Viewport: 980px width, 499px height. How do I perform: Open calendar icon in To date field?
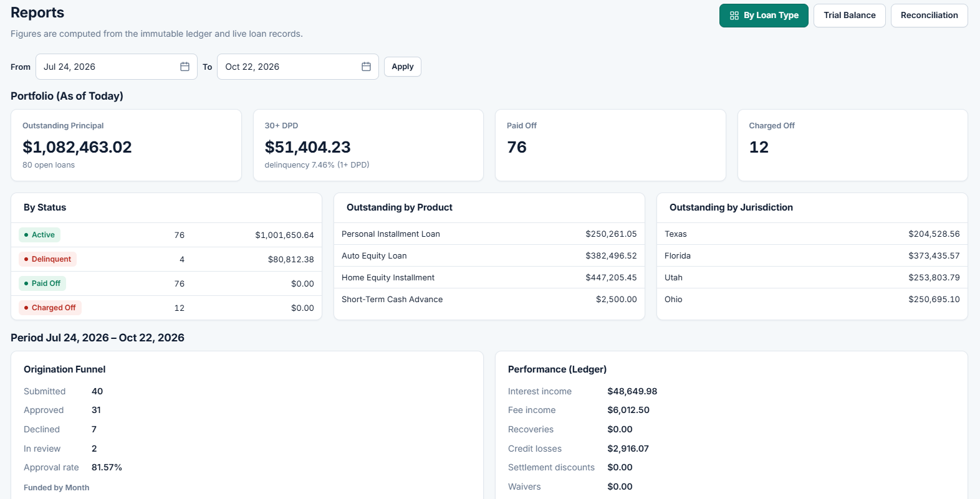pyautogui.click(x=366, y=67)
